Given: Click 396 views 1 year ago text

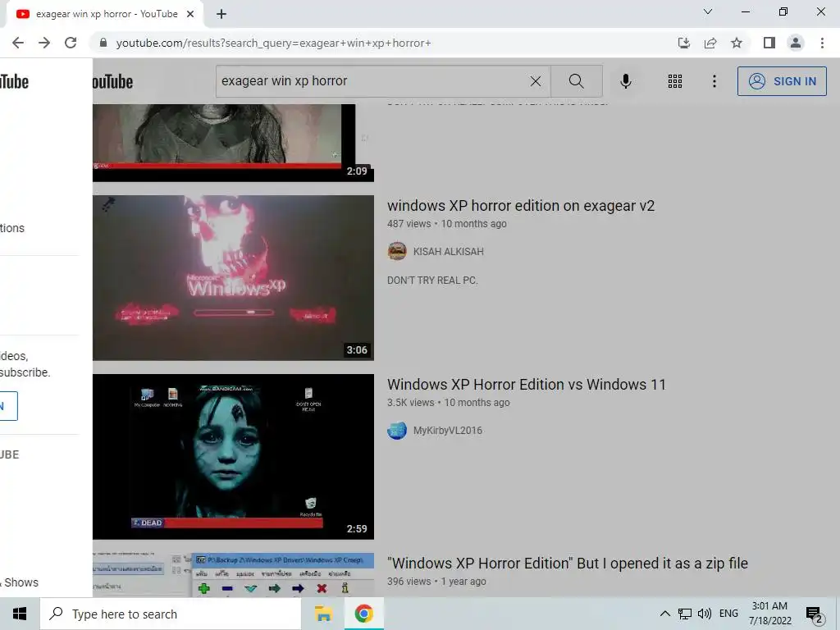Looking at the screenshot, I should pos(436,582).
